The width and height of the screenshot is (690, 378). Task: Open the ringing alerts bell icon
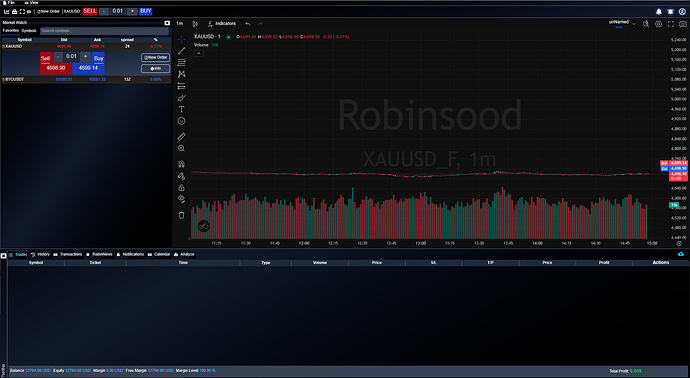pyautogui.click(x=670, y=12)
